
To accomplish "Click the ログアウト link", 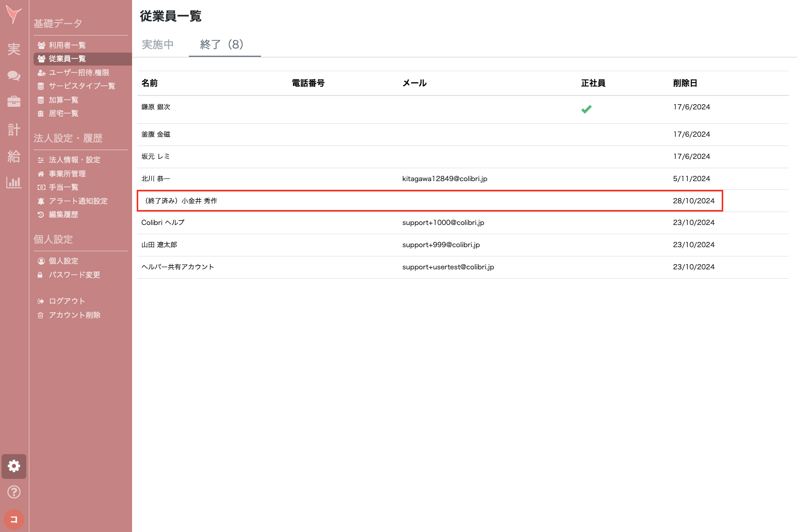I will coord(67,301).
